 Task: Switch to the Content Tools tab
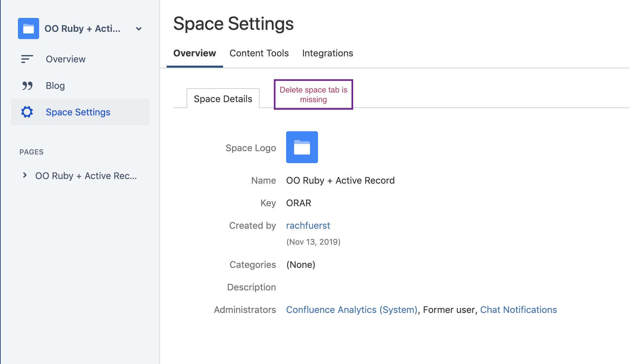(259, 53)
